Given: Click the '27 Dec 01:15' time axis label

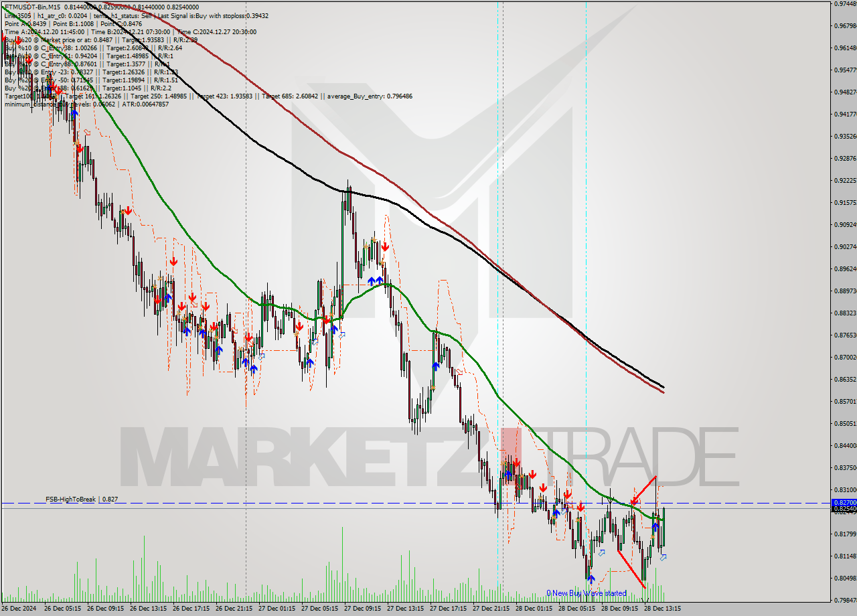Looking at the screenshot, I should click(277, 609).
